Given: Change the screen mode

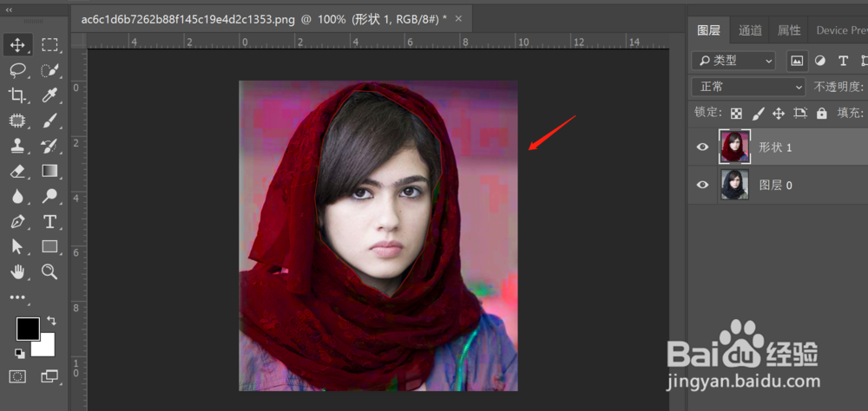Looking at the screenshot, I should tap(49, 376).
